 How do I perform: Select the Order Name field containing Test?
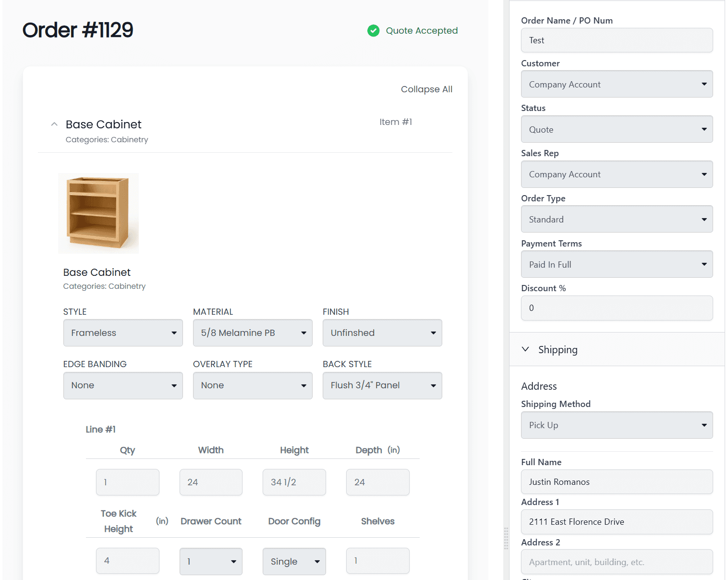coord(617,40)
